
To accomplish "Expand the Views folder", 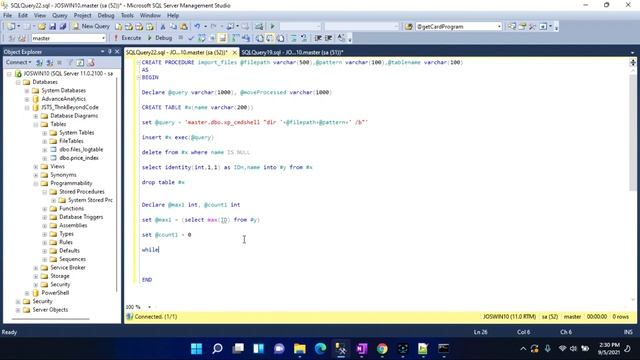I will [36, 167].
